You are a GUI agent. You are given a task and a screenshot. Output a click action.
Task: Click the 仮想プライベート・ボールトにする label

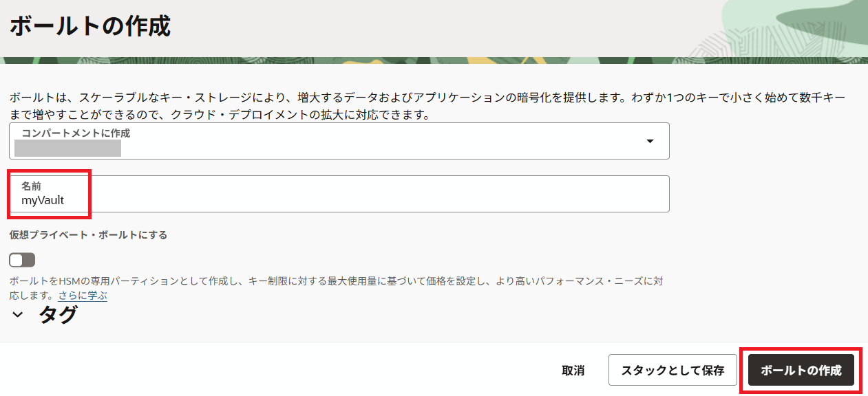click(x=88, y=235)
